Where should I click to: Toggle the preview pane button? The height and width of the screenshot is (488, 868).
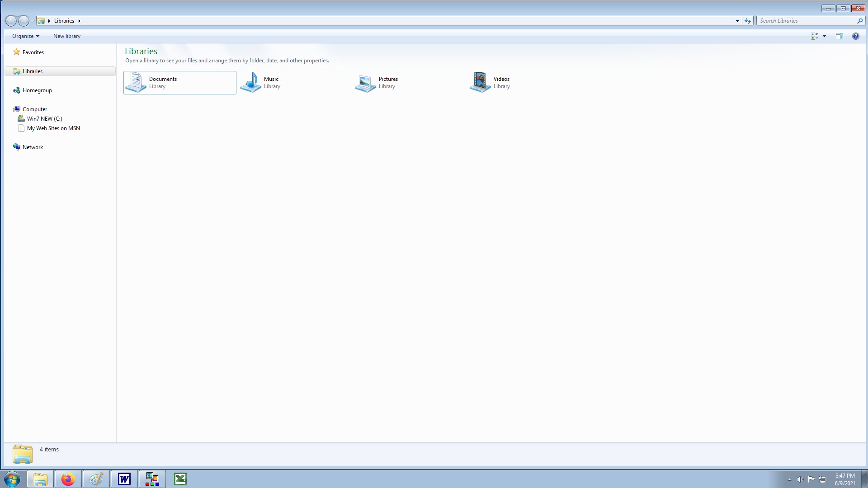point(839,36)
